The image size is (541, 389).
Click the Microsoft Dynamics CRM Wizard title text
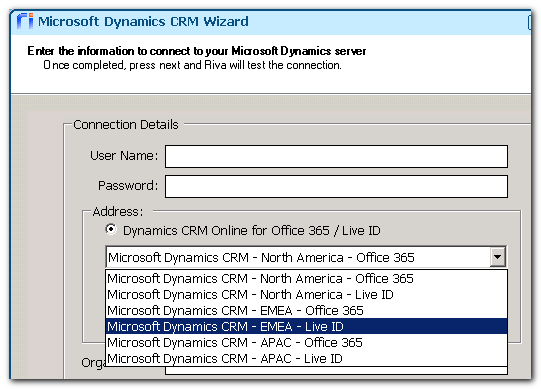click(x=143, y=21)
